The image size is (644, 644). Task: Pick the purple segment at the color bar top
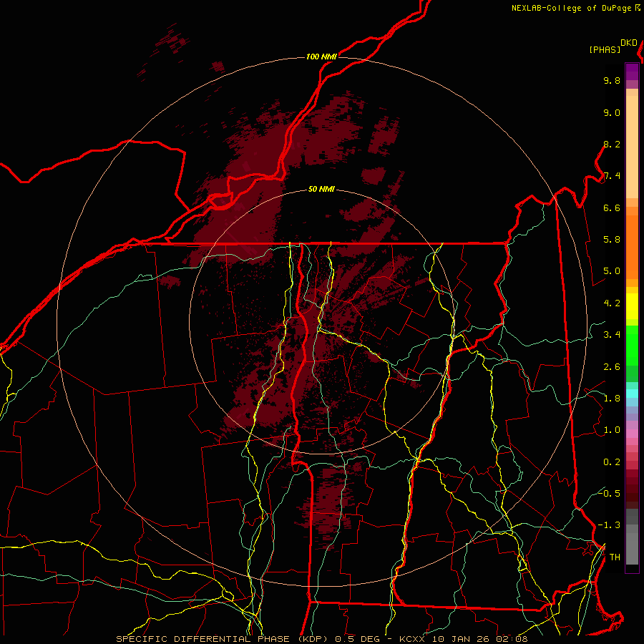point(632,72)
